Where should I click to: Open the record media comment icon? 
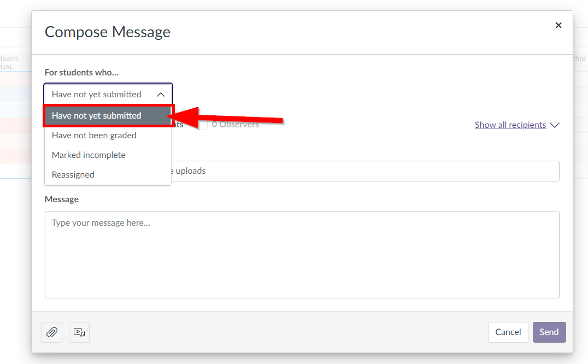79,332
